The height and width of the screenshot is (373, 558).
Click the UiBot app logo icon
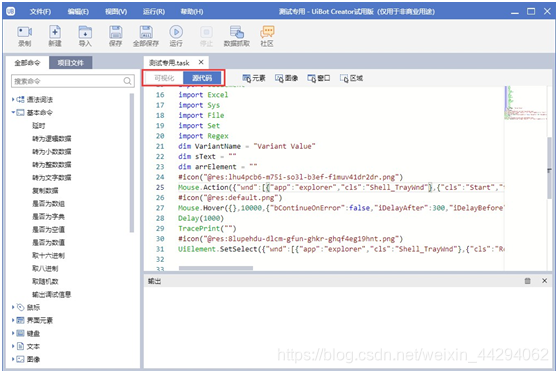click(x=11, y=11)
